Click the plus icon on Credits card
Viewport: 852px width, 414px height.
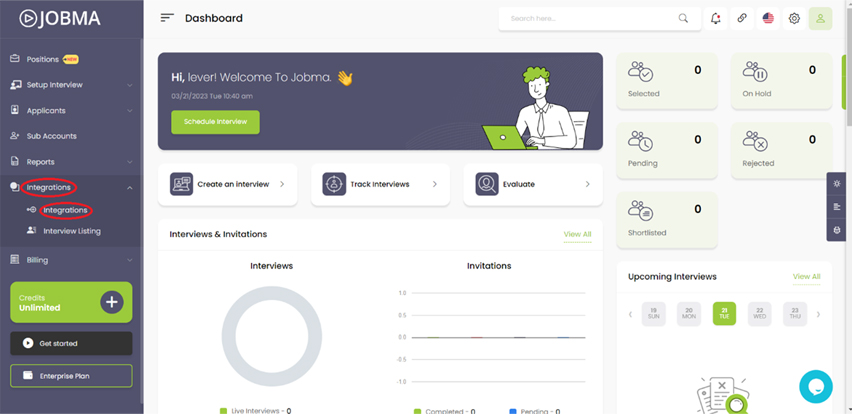click(112, 302)
